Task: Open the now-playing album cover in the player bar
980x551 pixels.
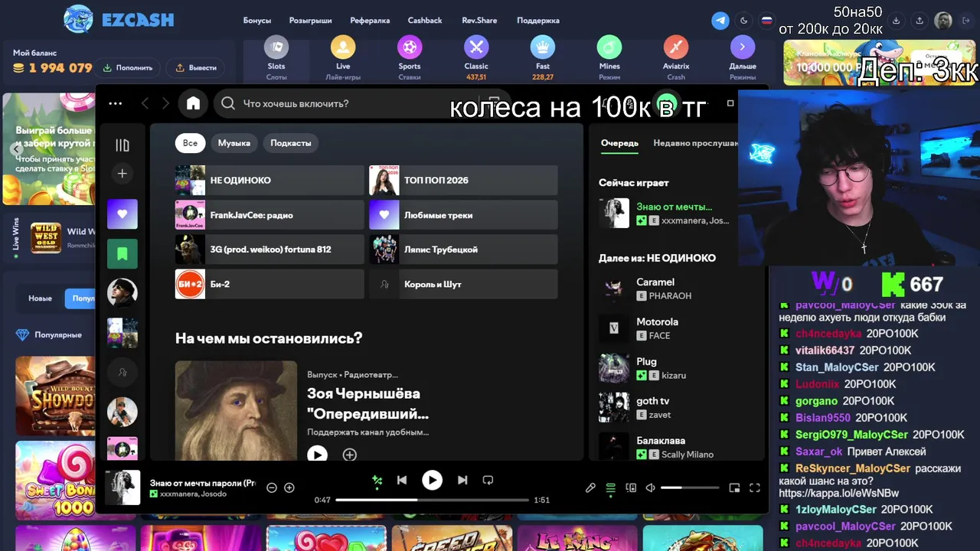Action: click(x=122, y=487)
